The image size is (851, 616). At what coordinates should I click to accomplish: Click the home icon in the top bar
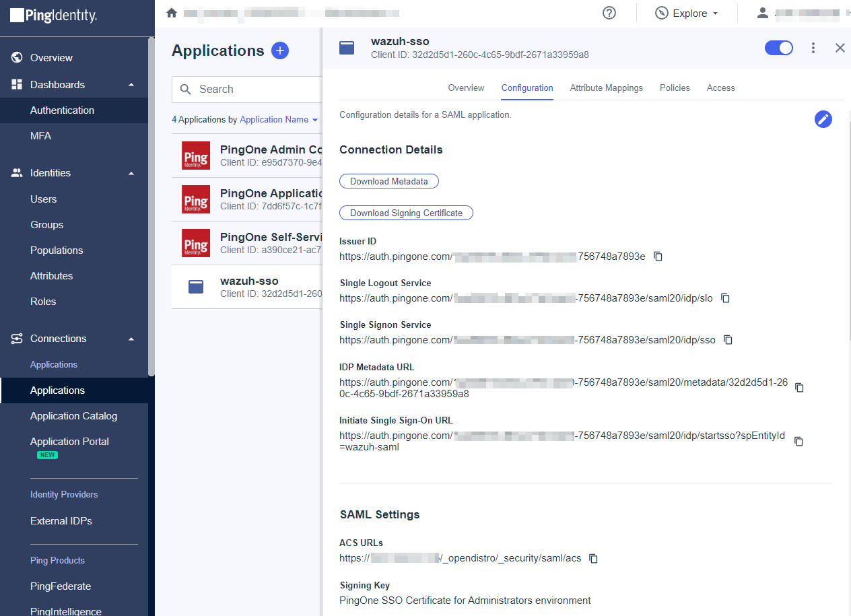coord(172,13)
